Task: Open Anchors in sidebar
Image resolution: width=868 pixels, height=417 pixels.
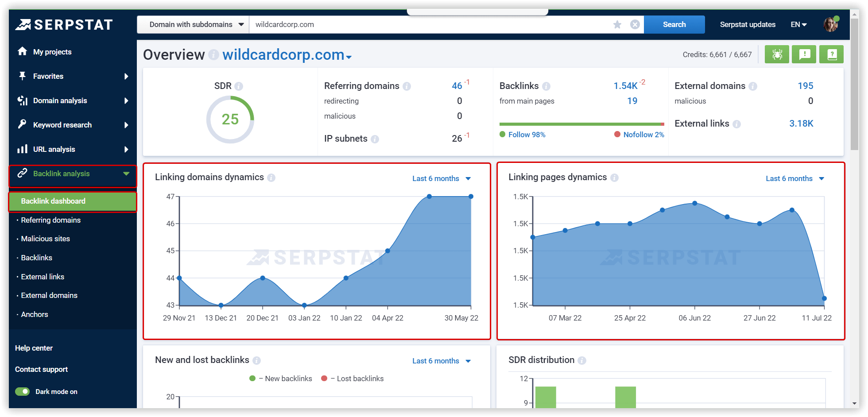Action: pyautogui.click(x=35, y=314)
